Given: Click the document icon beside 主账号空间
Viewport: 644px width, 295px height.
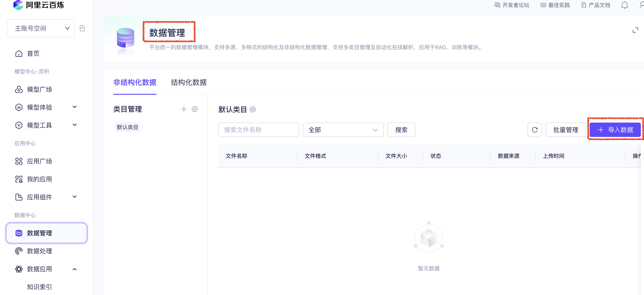Looking at the screenshot, I should (x=82, y=28).
